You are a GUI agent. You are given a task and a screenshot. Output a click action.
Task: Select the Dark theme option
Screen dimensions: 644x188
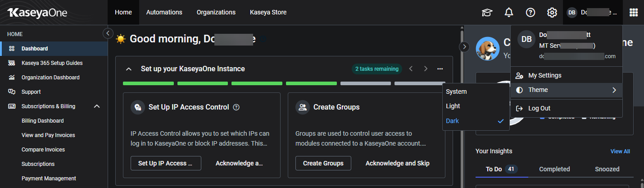tap(453, 121)
